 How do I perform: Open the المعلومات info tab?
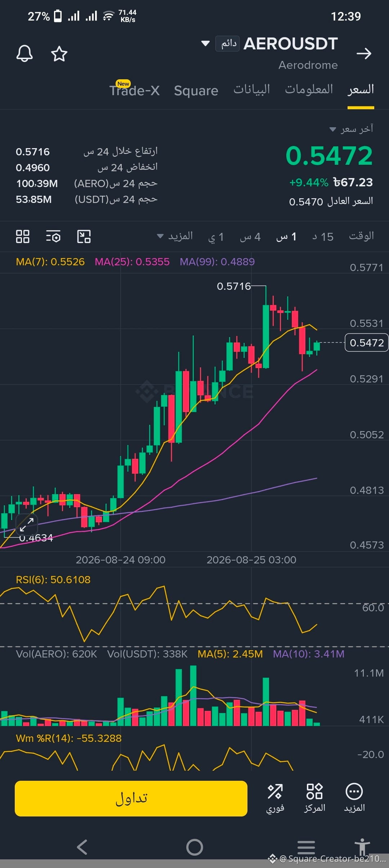point(309,89)
